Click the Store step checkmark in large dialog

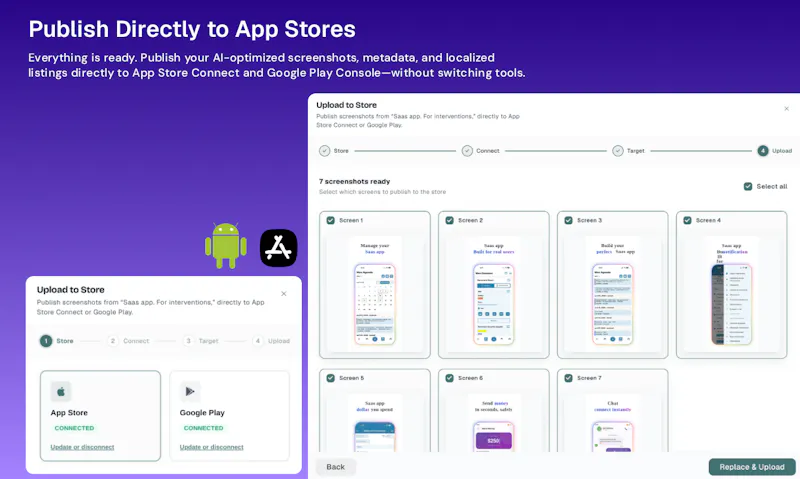(324, 151)
